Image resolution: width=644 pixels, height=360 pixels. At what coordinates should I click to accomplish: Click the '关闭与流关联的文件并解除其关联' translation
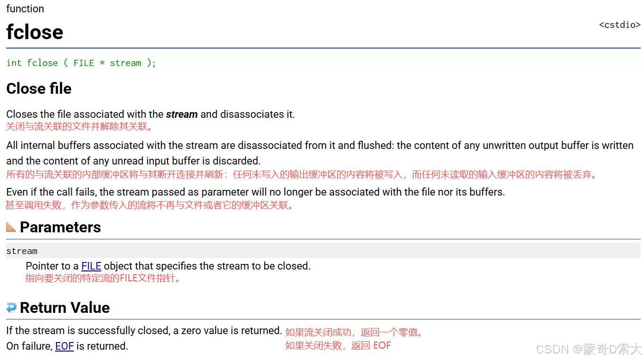[x=79, y=126]
